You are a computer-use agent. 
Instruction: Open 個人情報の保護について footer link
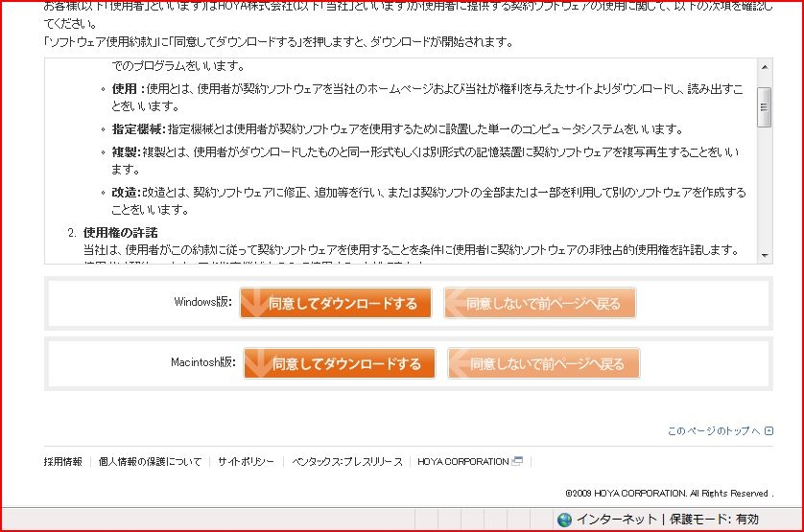[150, 462]
